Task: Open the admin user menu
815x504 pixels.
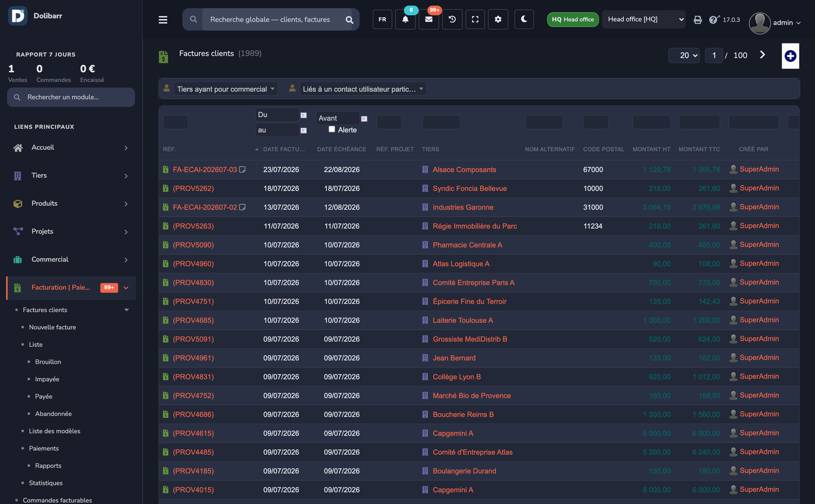Action: [786, 23]
